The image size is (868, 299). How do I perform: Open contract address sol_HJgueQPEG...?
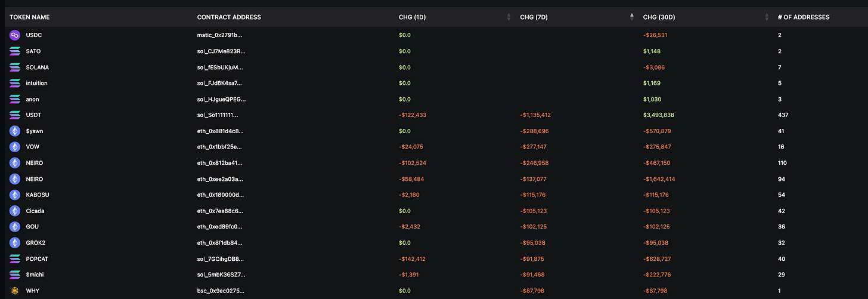tap(221, 99)
